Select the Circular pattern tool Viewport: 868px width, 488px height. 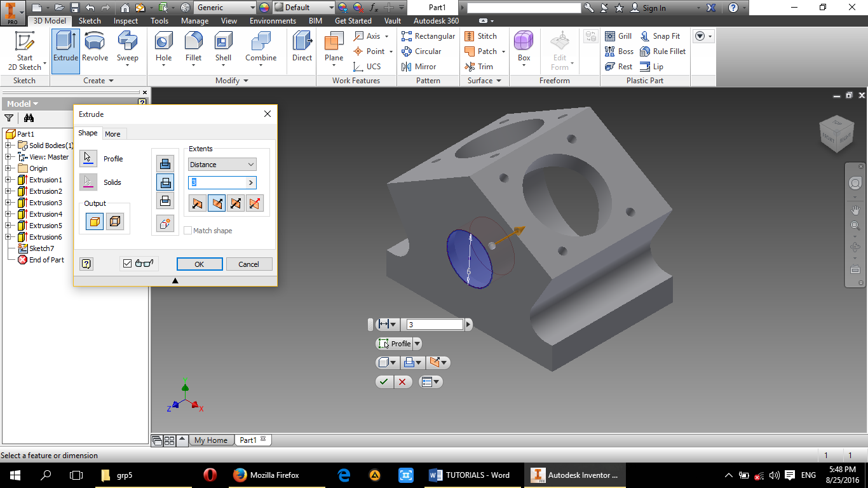pos(421,51)
